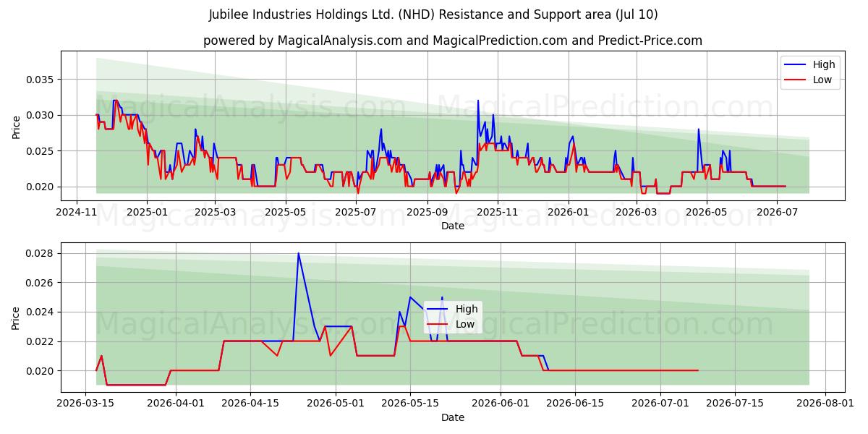The width and height of the screenshot is (868, 434).
Task: Select the 'Low' entry in the lower chart legend
Action: pyautogui.click(x=465, y=324)
